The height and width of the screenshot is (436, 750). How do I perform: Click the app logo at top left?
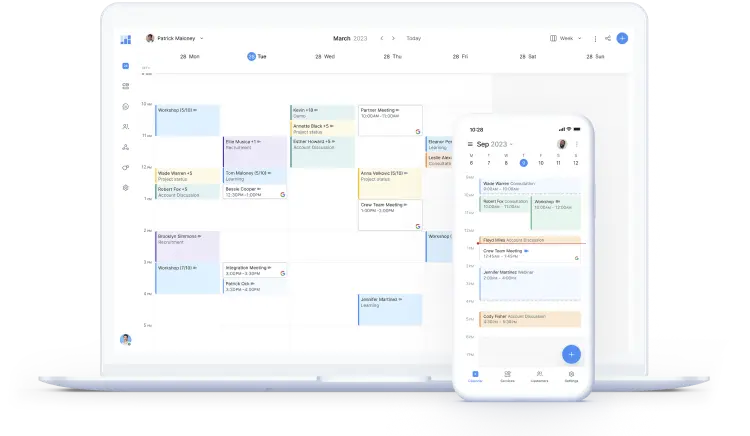[x=126, y=39]
